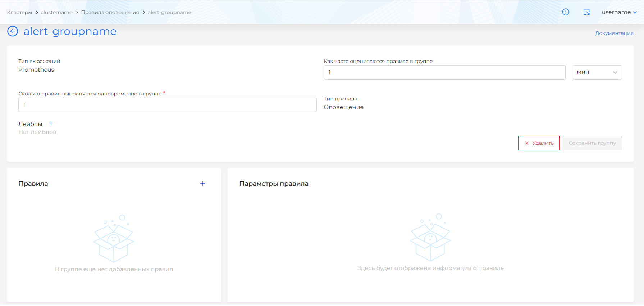
Task: Click the exclamation info icon in header
Action: click(566, 12)
